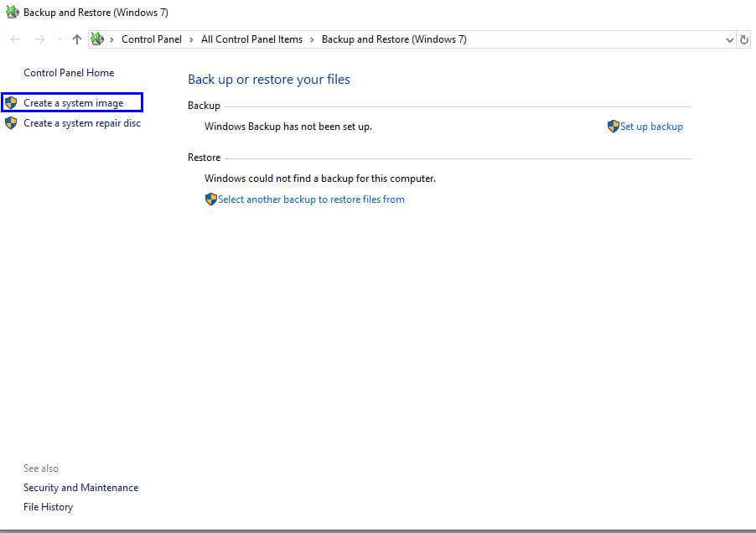This screenshot has width=756, height=533.
Task: Expand the chevron after All Control Panel Items
Action: click(x=312, y=39)
